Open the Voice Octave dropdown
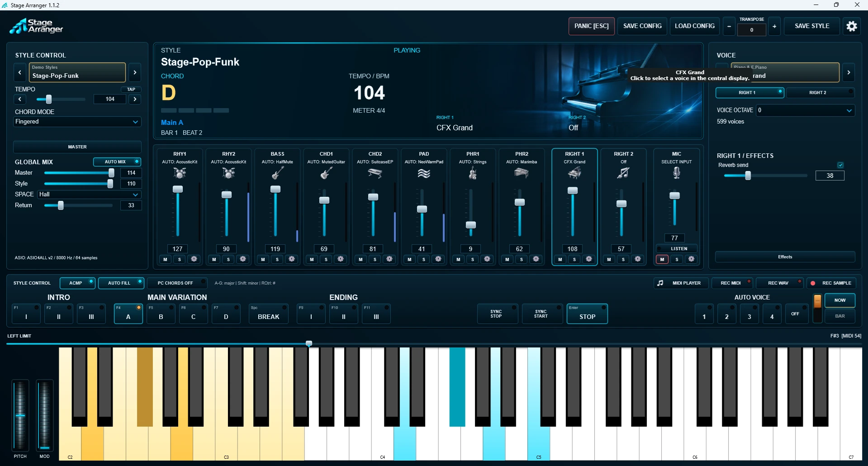868x466 pixels. click(x=806, y=110)
